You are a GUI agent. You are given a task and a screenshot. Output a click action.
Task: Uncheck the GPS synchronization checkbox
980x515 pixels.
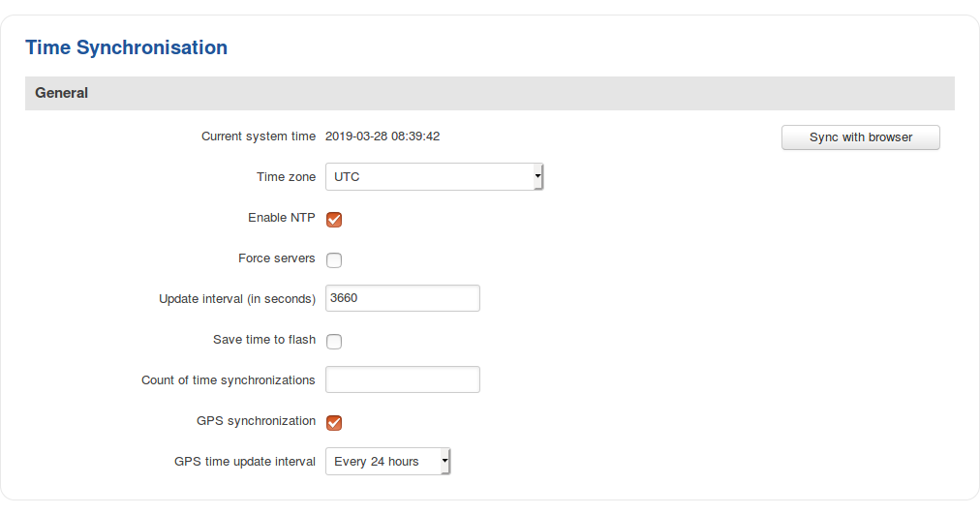coord(334,422)
